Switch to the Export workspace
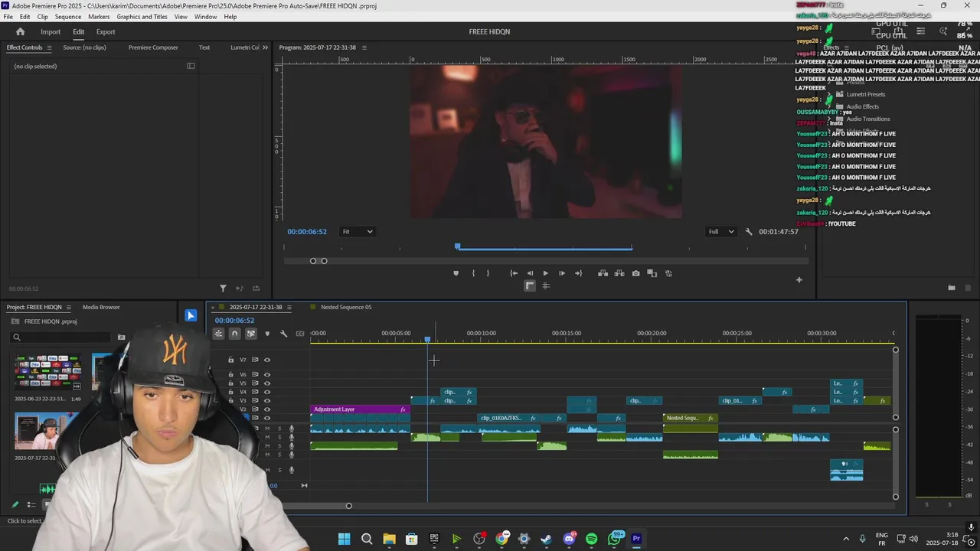 point(106,31)
